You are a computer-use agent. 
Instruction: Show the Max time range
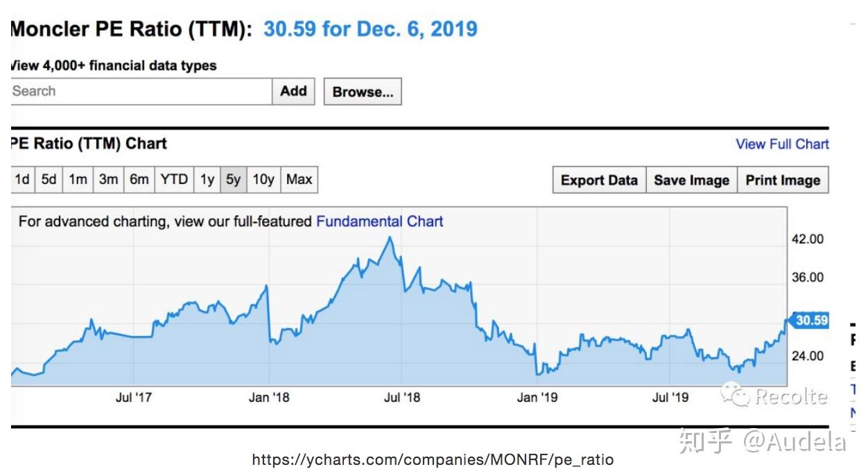click(299, 180)
